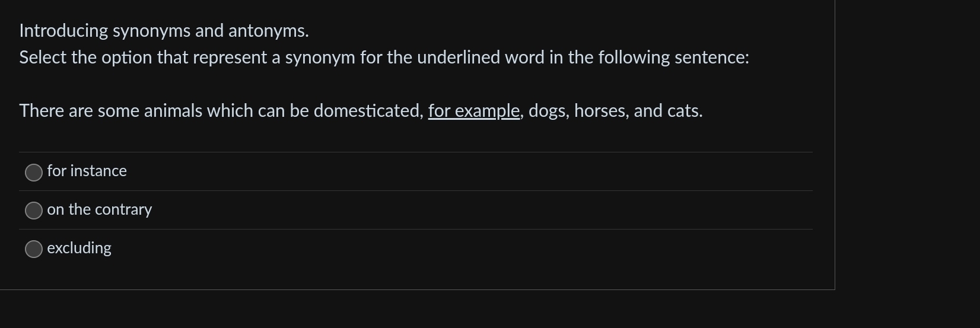980x328 pixels.
Task: Click the word "horses" in the sentence
Action: [601, 111]
